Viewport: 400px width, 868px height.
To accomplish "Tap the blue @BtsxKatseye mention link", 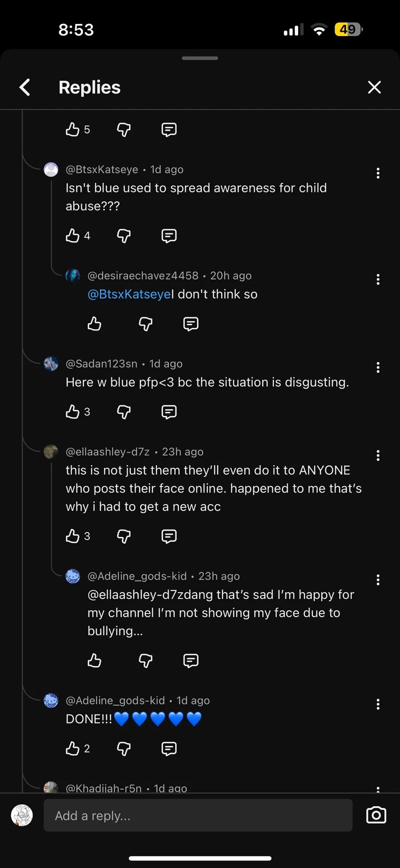I will [x=129, y=294].
